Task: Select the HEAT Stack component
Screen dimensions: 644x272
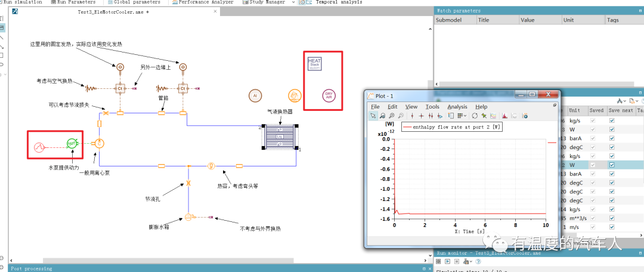Action: pyautogui.click(x=315, y=64)
